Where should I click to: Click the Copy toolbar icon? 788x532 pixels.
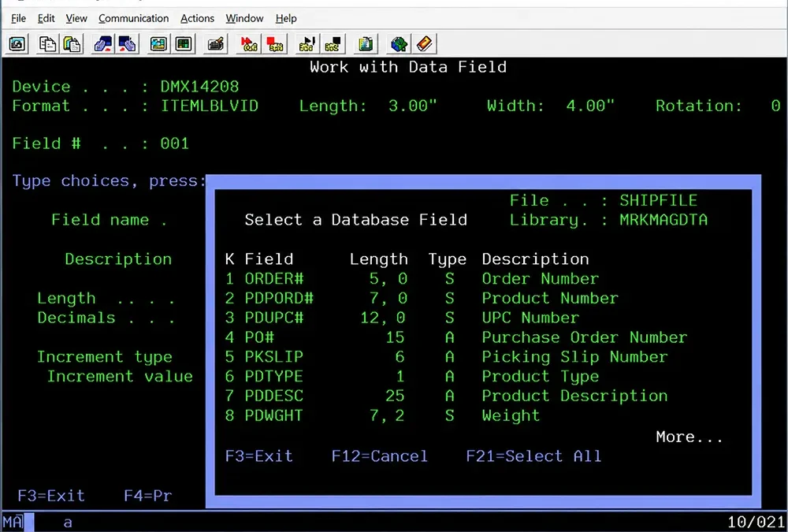coord(47,44)
